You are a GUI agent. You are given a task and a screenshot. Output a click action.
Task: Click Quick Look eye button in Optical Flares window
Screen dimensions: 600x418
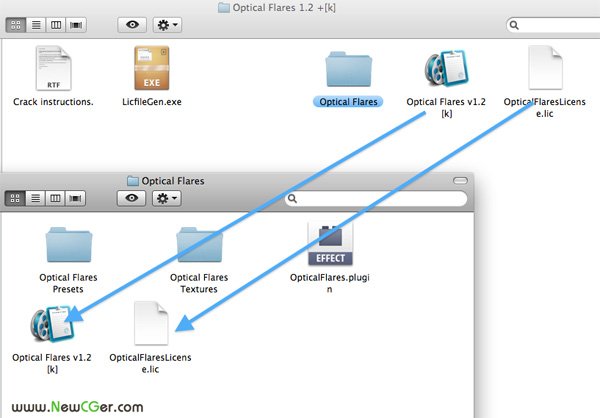tap(131, 198)
